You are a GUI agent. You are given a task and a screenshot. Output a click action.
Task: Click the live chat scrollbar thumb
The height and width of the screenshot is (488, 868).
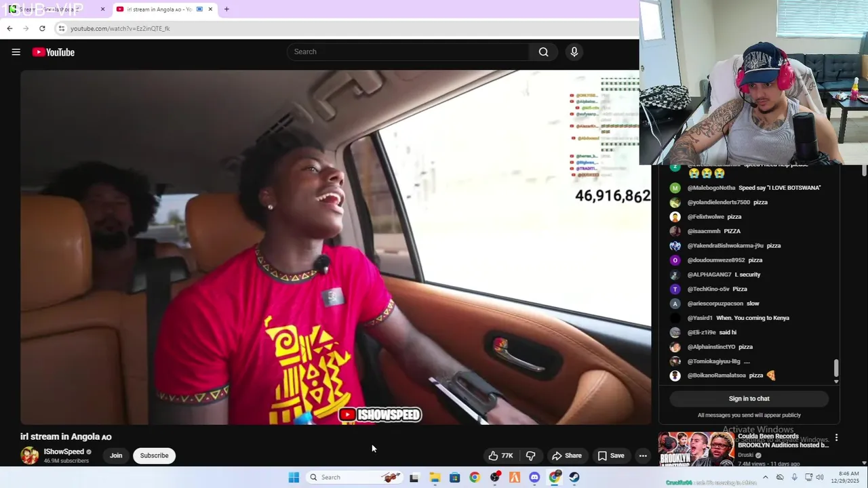[836, 368]
